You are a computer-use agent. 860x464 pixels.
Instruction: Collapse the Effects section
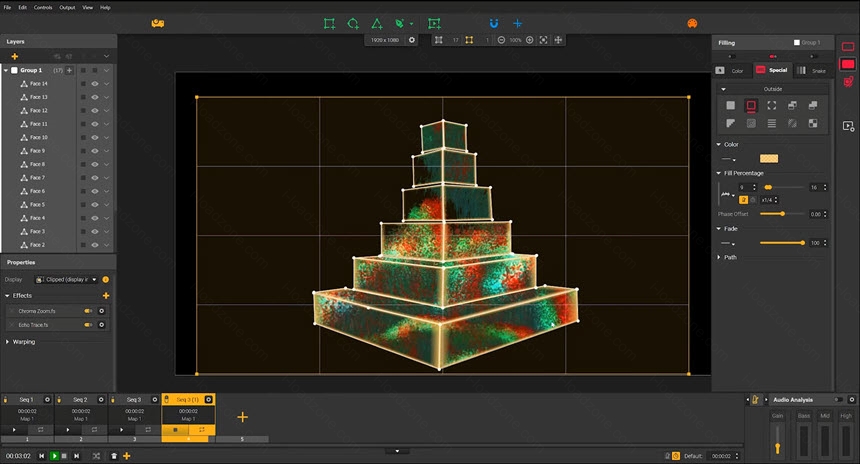tap(7, 296)
